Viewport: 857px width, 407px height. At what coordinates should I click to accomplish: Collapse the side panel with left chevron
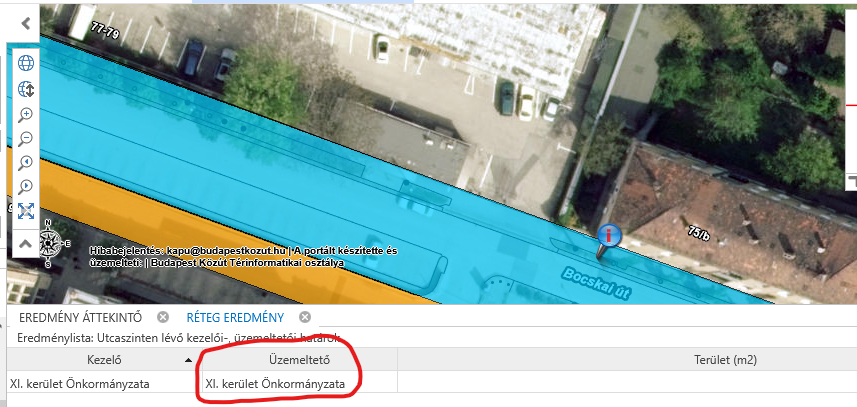point(25,23)
